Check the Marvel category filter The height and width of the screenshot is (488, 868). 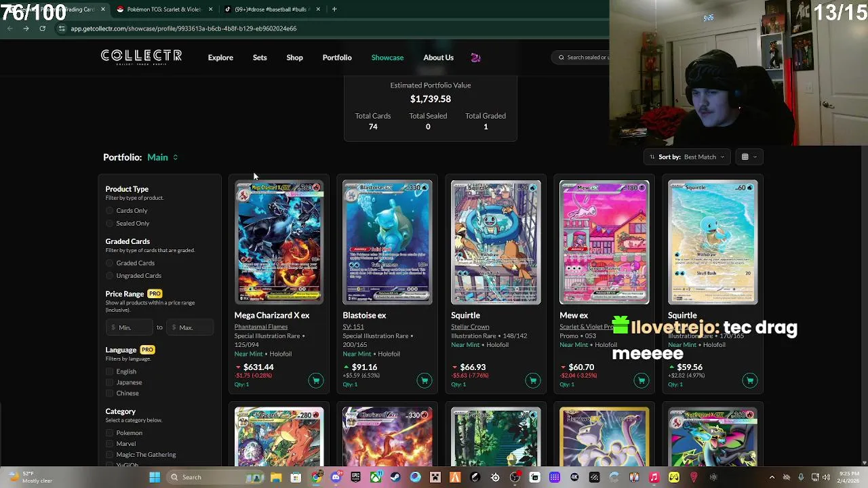pyautogui.click(x=110, y=444)
